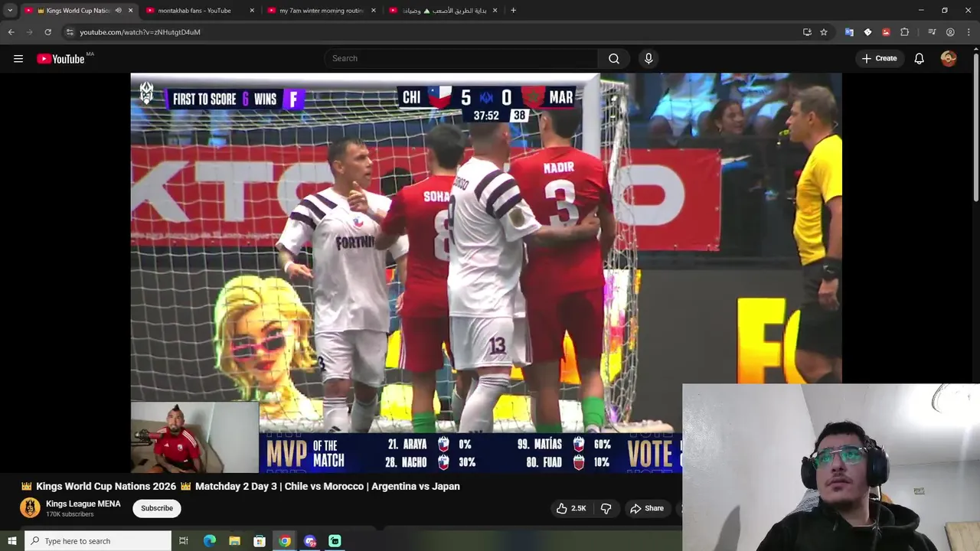Click the 170K subscribers text
This screenshot has height=551, width=980.
pos(70,514)
